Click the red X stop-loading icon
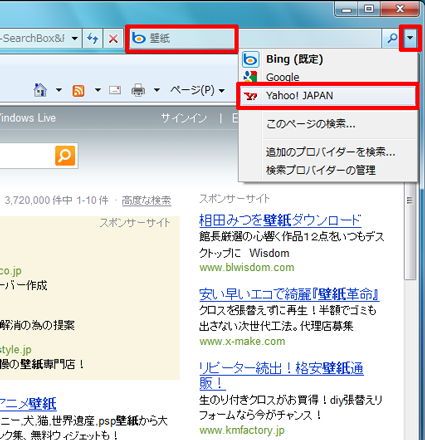Viewport: 425px width, 440px height. [113, 39]
